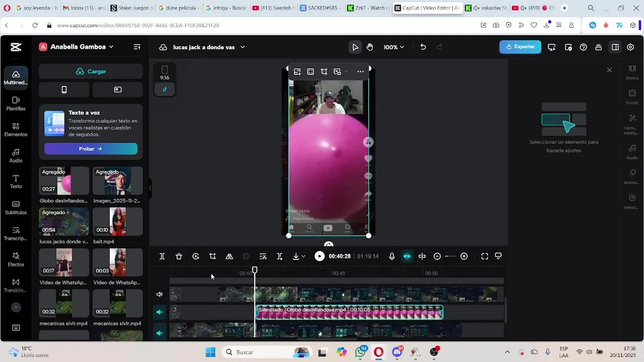Select the crop tool in timeline toolbar

tap(212, 256)
